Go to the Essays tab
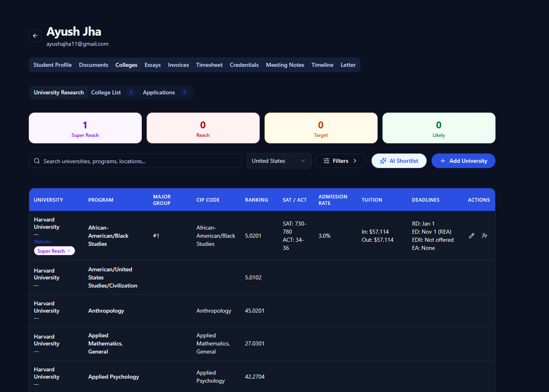 153,65
